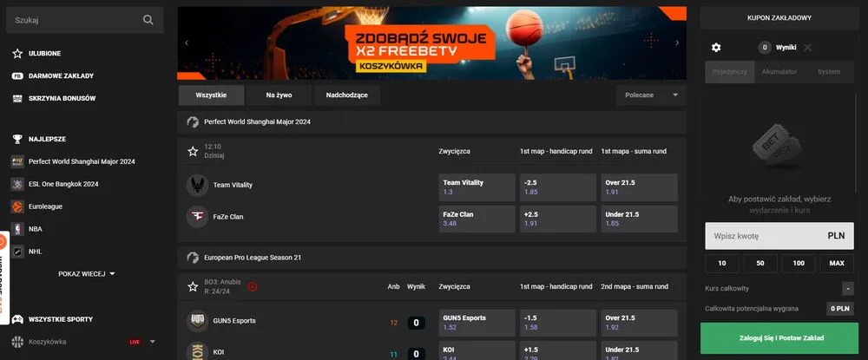Select +2.5 handicap odds 1.91
The width and height of the screenshot is (868, 360).
point(558,219)
